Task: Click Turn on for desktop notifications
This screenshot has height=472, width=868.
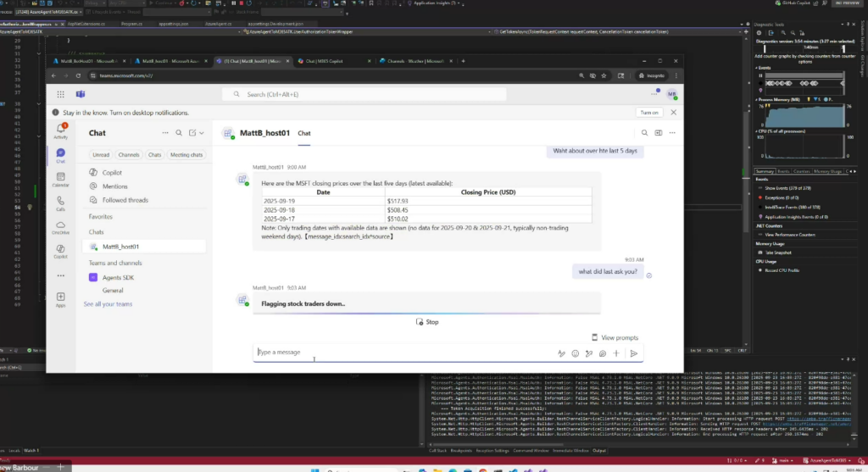Action: point(648,113)
